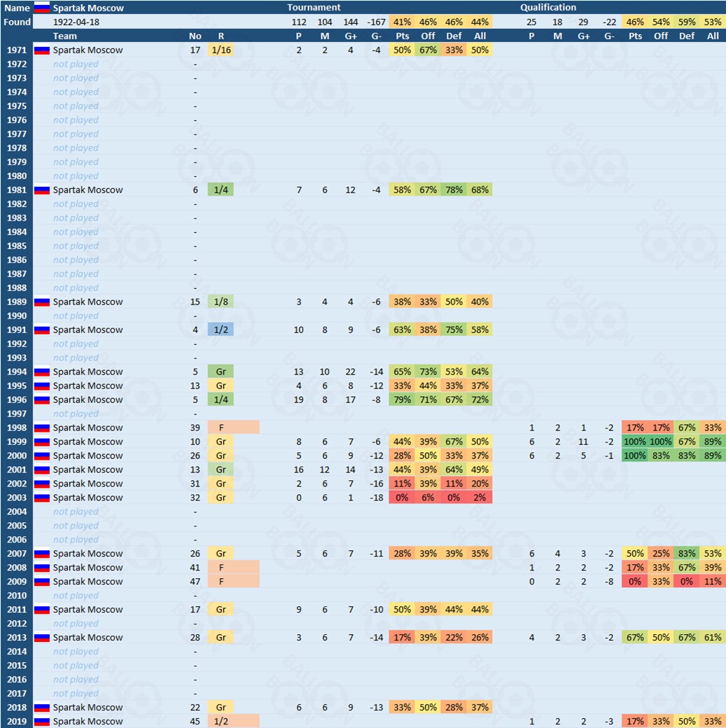
Task: Click rank number '47' in the 2009 row
Action: pos(195,581)
